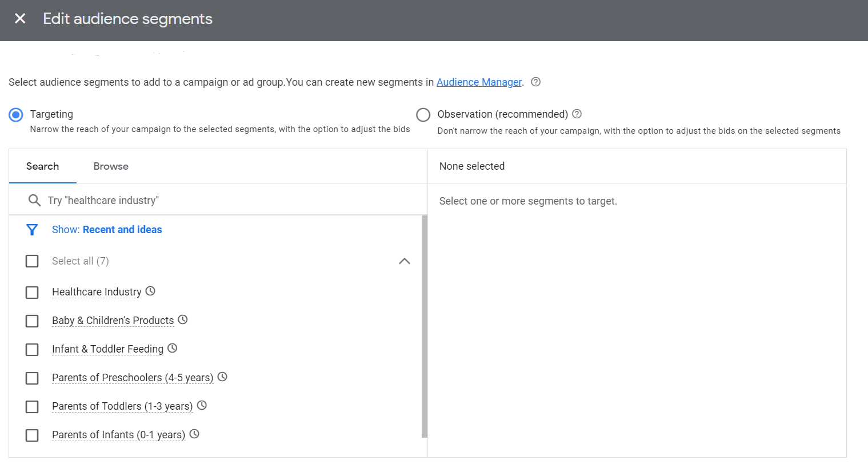The width and height of the screenshot is (868, 476).
Task: Tick the Parents of Toddlers checkbox
Action: [x=32, y=407]
